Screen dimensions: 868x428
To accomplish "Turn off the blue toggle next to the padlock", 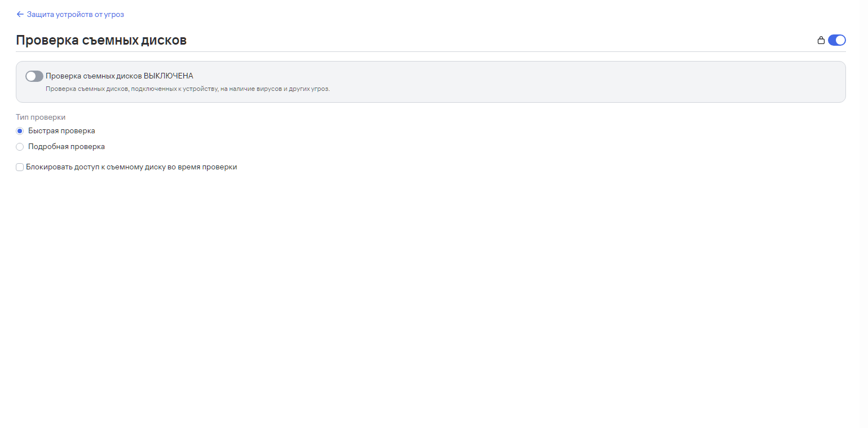I will click(x=837, y=40).
